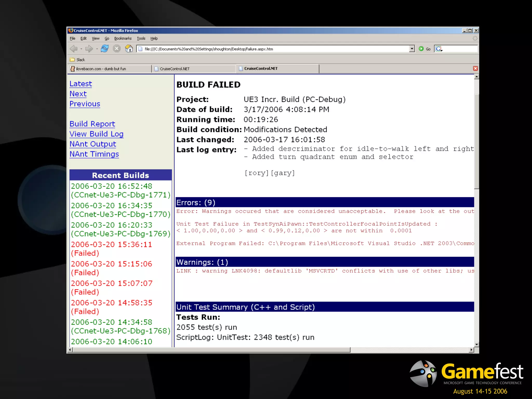Click the Back navigation arrow
Screen dimensions: 532x399
pos(74,49)
